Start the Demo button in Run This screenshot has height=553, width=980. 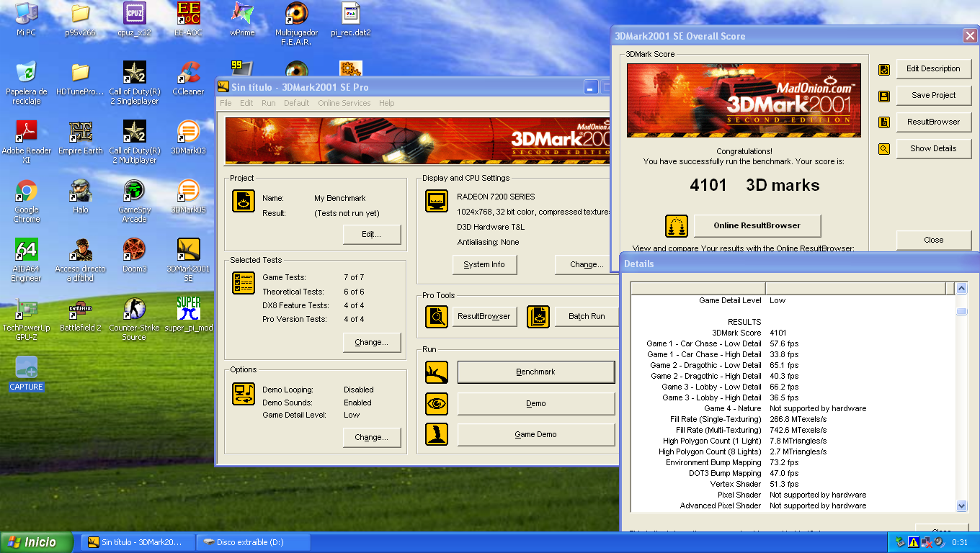(536, 403)
